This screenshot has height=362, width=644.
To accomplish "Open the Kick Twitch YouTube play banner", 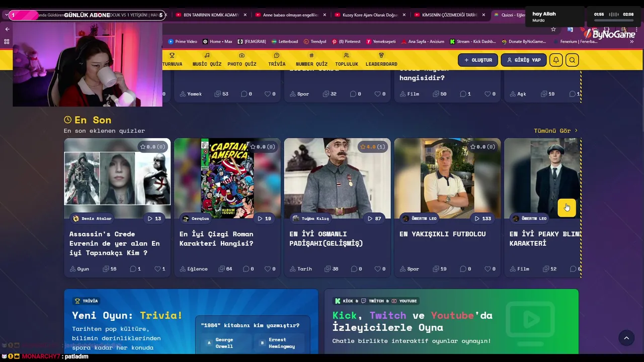I will [451, 321].
